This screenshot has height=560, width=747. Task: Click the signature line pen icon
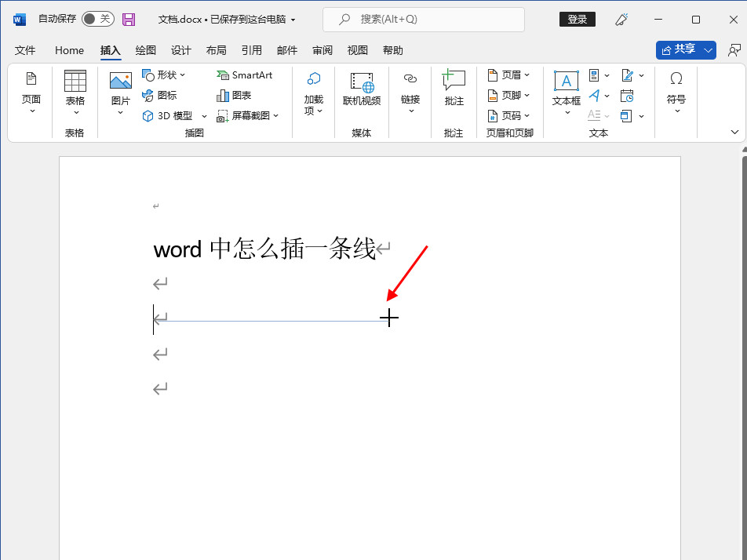click(x=628, y=75)
